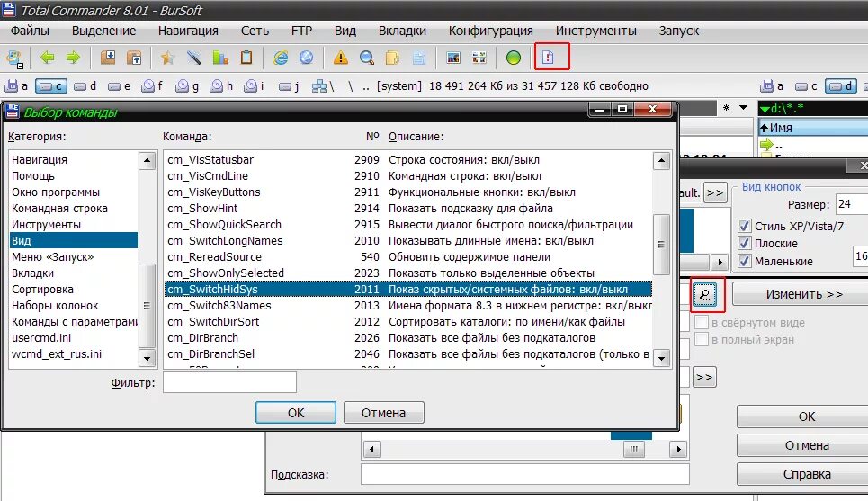
Task: Select optical drive h in left drive bar
Action: [x=221, y=85]
